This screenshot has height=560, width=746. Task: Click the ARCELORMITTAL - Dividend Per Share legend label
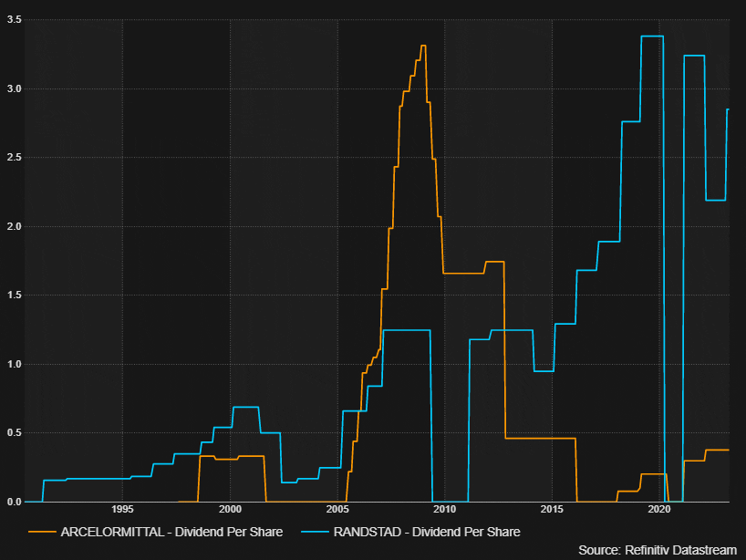(171, 532)
